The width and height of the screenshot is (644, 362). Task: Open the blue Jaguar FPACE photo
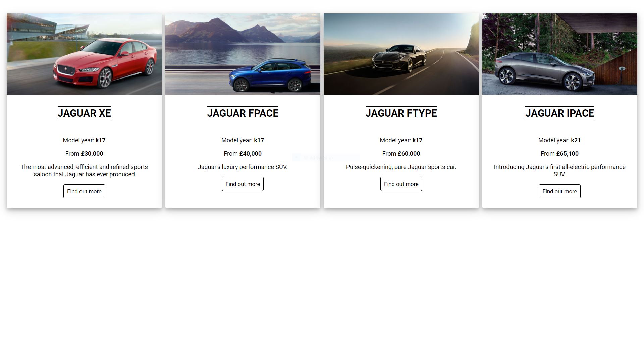[x=243, y=54]
